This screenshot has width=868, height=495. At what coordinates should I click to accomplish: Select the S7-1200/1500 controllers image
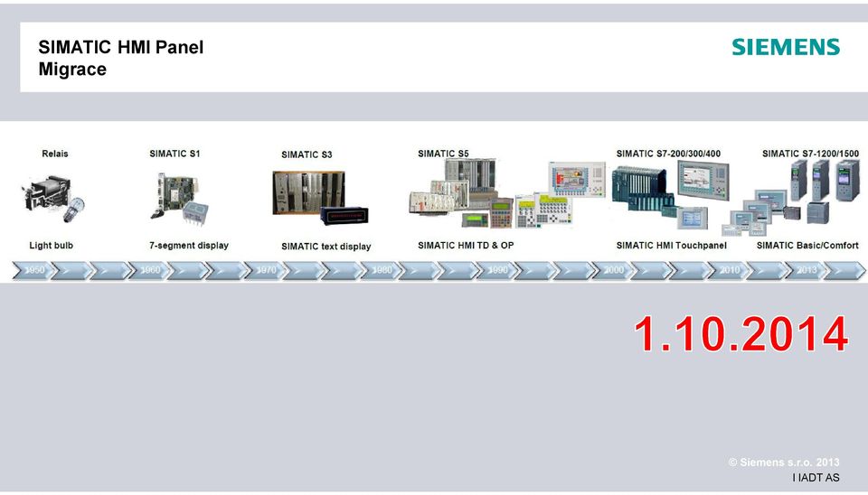(792, 198)
